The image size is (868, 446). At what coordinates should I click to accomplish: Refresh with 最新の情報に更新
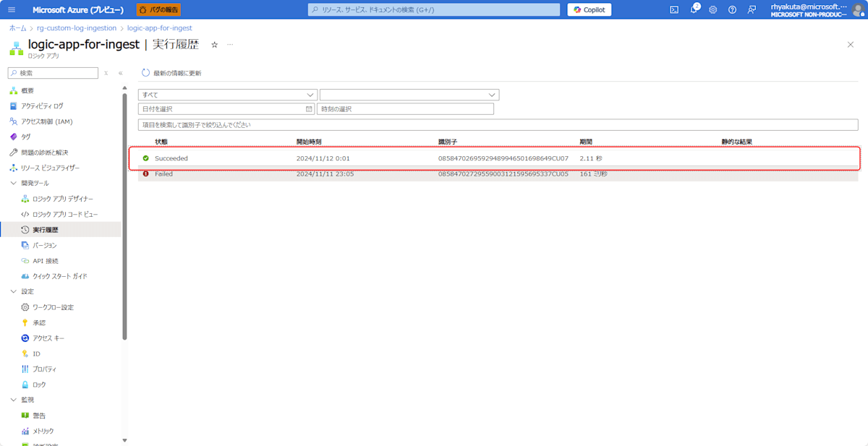(x=171, y=73)
